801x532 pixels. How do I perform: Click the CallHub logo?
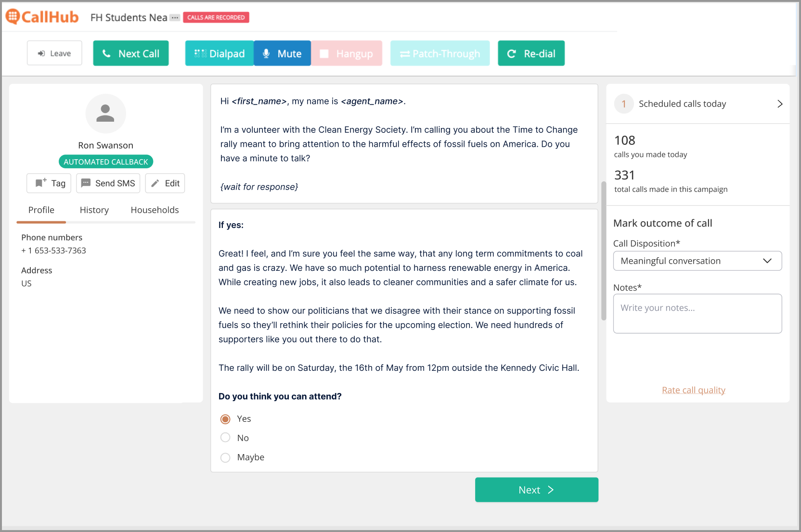click(x=42, y=17)
